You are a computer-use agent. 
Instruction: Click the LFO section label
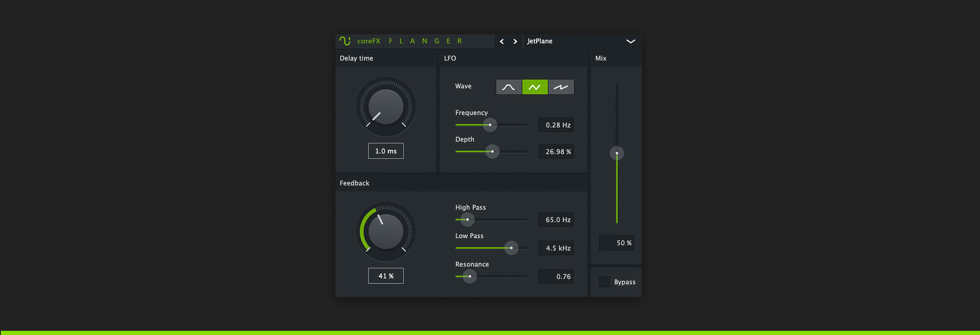coord(450,58)
